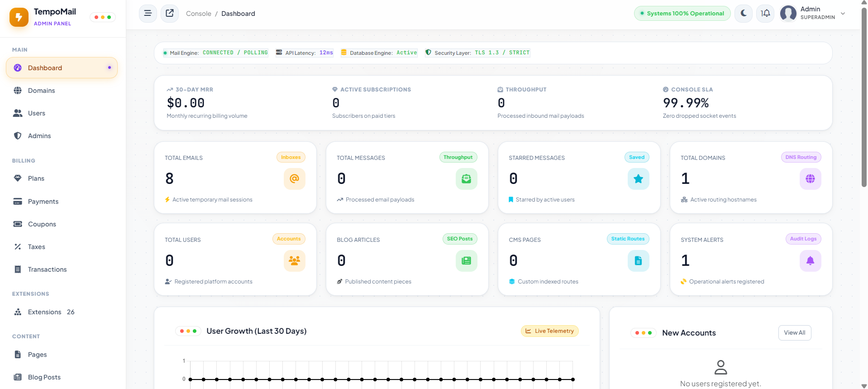
Task: Click the Audit Logs tag
Action: pyautogui.click(x=803, y=239)
